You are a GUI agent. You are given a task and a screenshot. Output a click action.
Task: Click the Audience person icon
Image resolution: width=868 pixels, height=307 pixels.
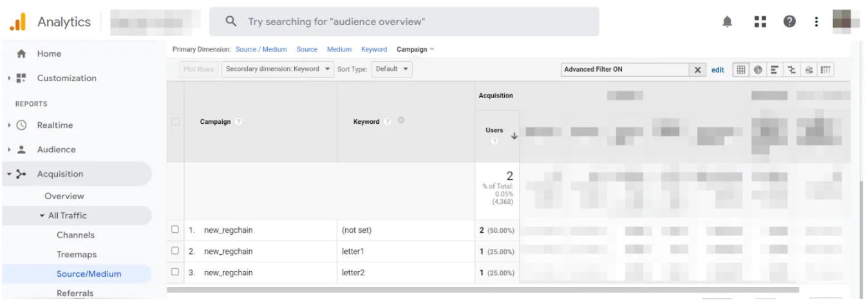pyautogui.click(x=22, y=150)
